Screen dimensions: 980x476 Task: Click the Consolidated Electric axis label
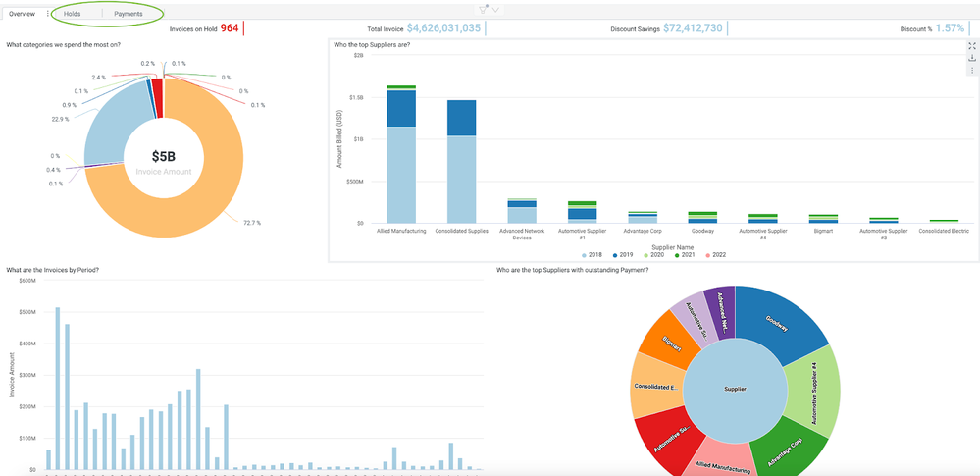(x=944, y=231)
